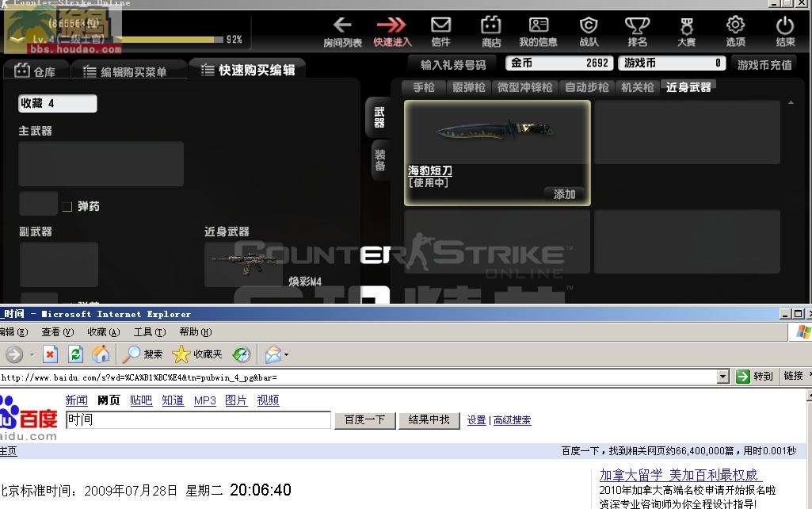Toggle the ammo (弹药) checkbox

(67, 207)
